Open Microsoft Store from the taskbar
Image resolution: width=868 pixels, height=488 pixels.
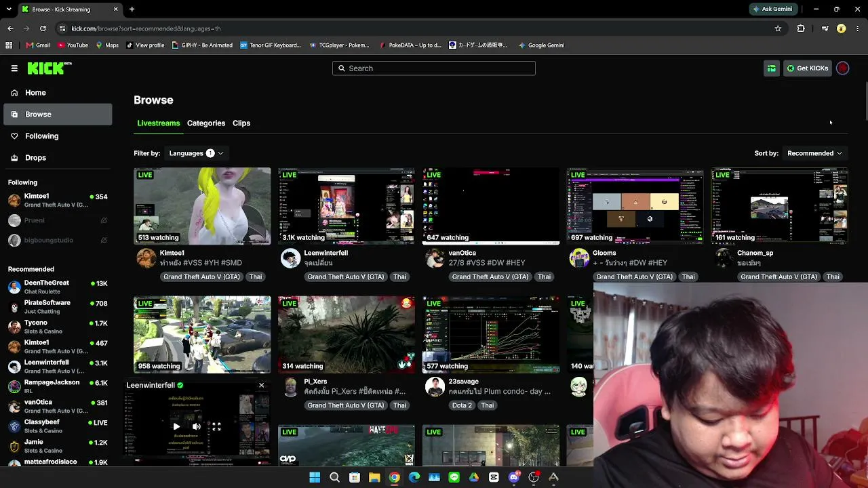click(x=355, y=477)
